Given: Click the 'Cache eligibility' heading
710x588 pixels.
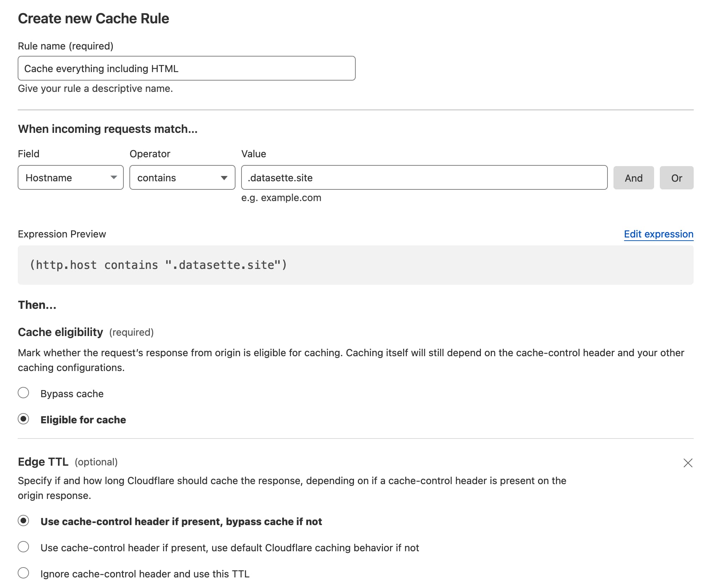Looking at the screenshot, I should tap(60, 332).
